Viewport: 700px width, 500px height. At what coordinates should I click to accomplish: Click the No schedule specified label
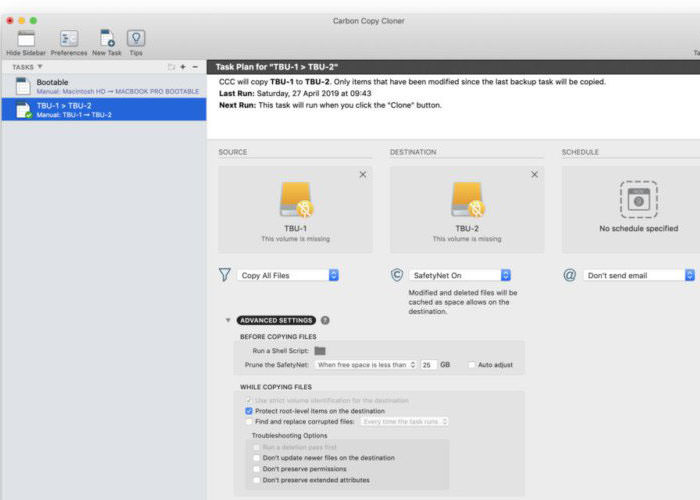tap(638, 229)
